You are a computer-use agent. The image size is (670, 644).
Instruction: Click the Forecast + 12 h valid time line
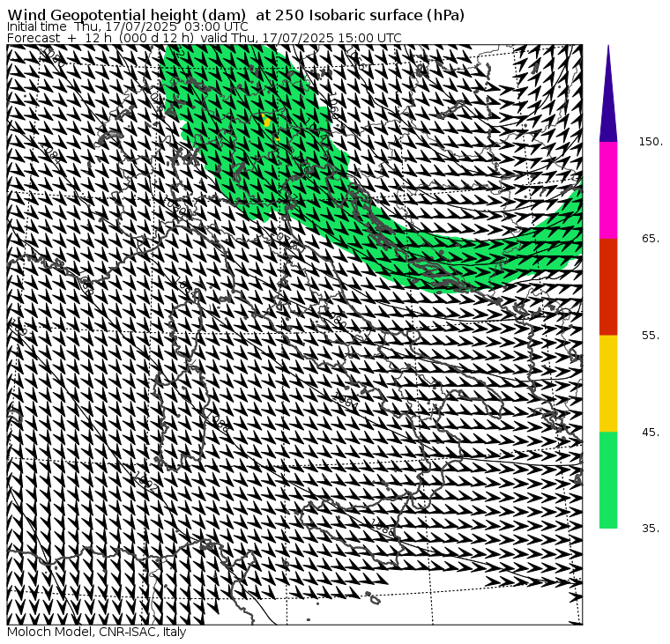click(205, 39)
